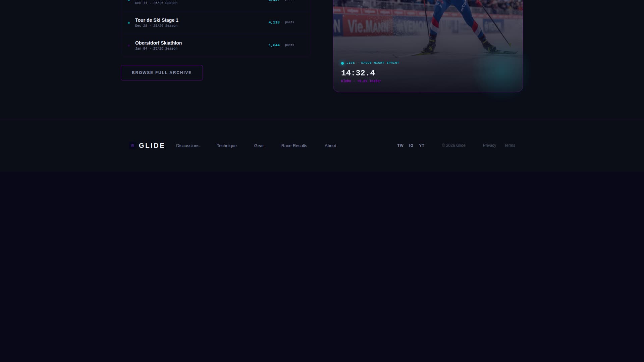Viewport: 644px width, 362px height.
Task: Open the Gear footer link
Action: click(259, 146)
